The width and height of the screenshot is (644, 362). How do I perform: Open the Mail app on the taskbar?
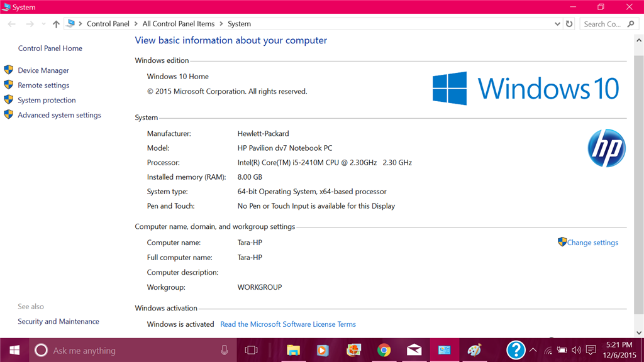coord(414,350)
